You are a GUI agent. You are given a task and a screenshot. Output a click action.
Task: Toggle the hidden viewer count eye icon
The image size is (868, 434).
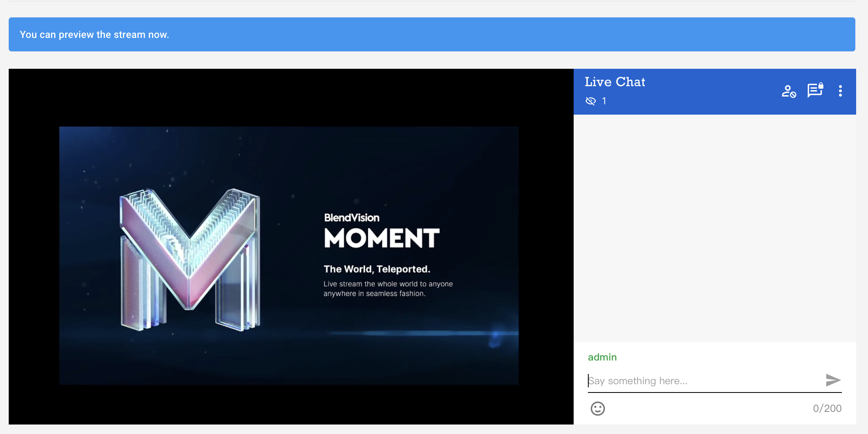click(x=590, y=101)
